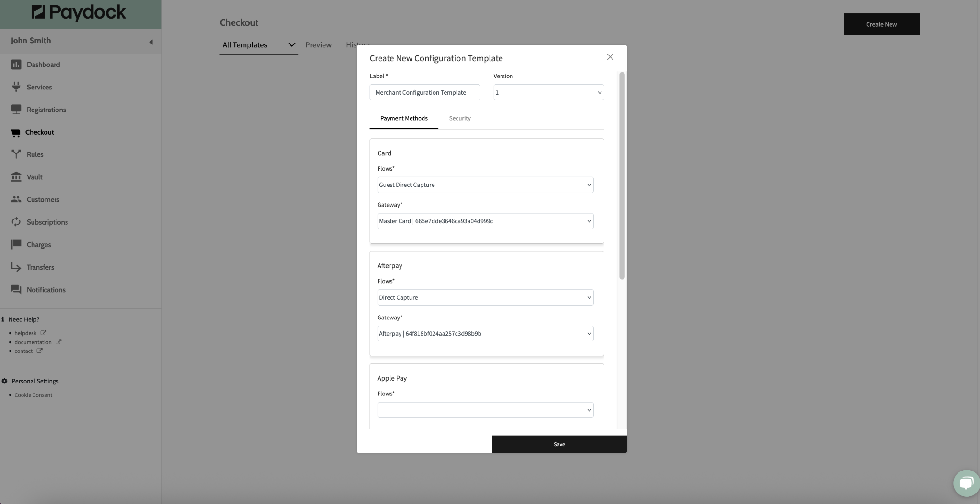Click the Dashboard bar chart icon

[16, 65]
